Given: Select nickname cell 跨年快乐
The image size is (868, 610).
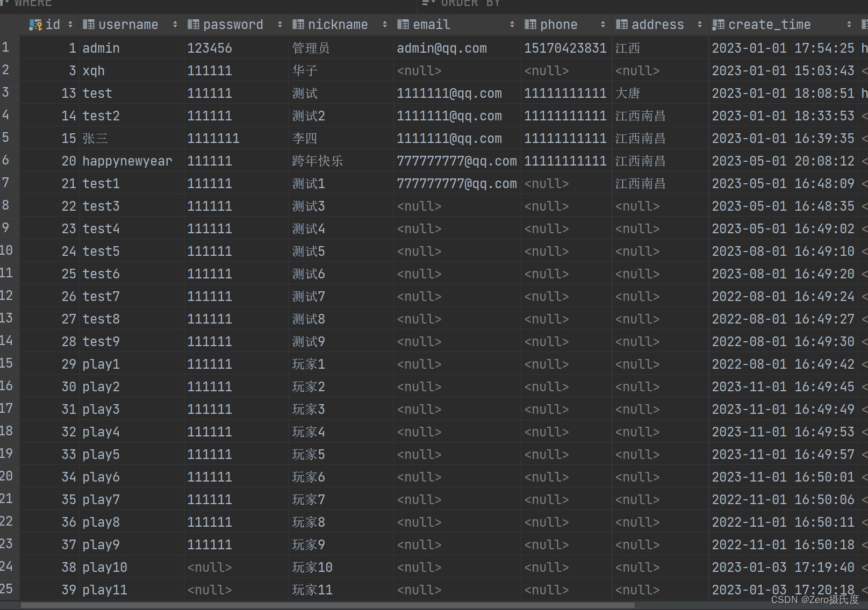Looking at the screenshot, I should coord(341,161).
